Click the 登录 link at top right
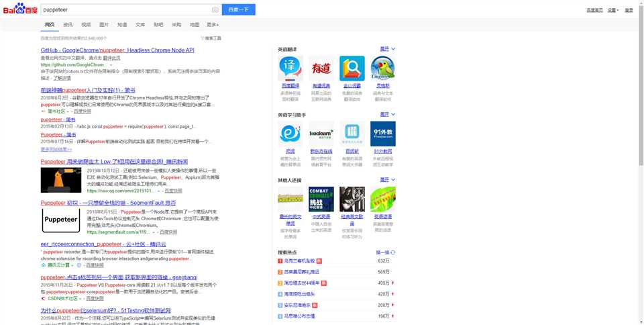This screenshot has height=325, width=644. point(629,10)
